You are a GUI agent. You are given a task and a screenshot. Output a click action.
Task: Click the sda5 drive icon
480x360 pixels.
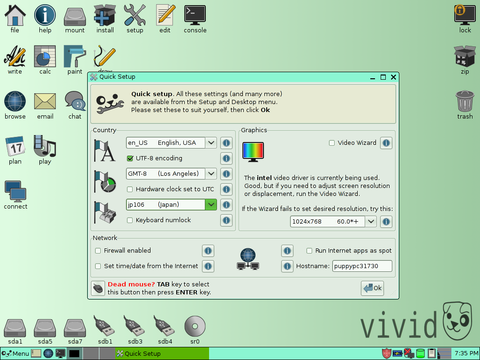point(45,331)
